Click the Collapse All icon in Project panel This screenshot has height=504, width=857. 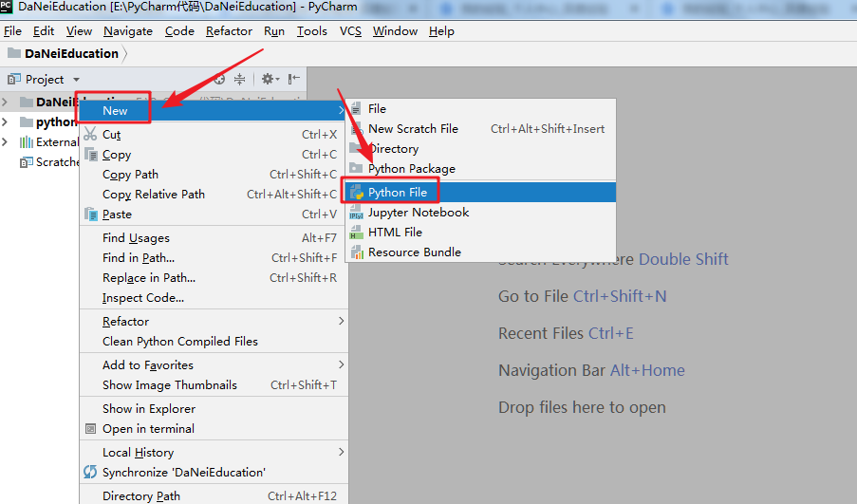239,80
